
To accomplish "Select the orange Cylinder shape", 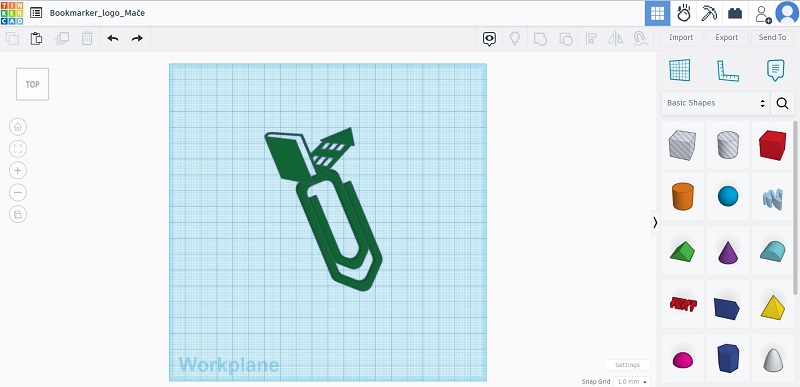I will (683, 196).
